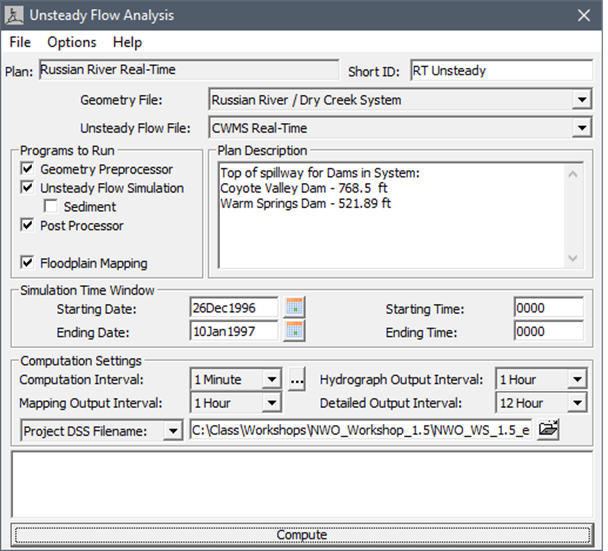The image size is (608, 551).
Task: Expand the Geometry File dropdown
Action: tap(582, 100)
